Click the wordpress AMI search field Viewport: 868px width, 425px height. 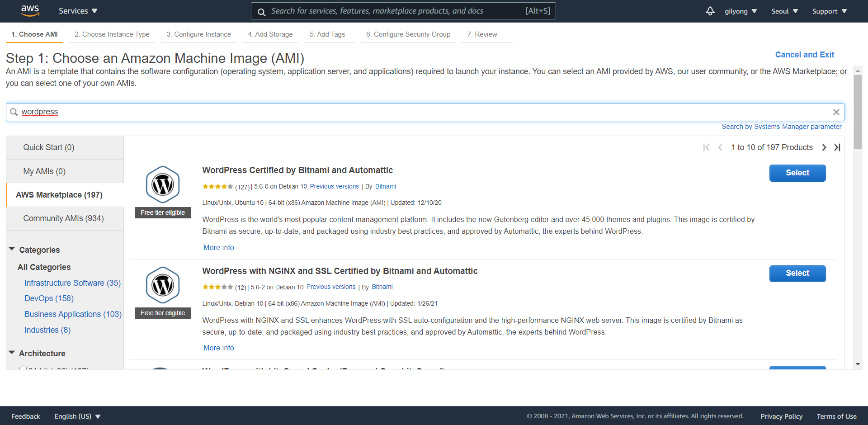tap(425, 112)
